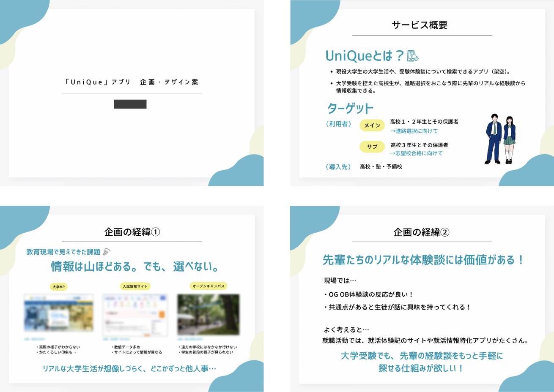Click the 大学HP yellow tag
554x392 pixels.
point(59,287)
